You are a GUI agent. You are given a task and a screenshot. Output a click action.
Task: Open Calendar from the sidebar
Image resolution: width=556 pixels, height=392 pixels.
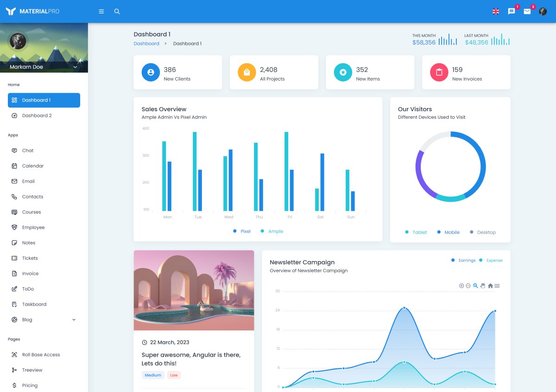coord(33,166)
